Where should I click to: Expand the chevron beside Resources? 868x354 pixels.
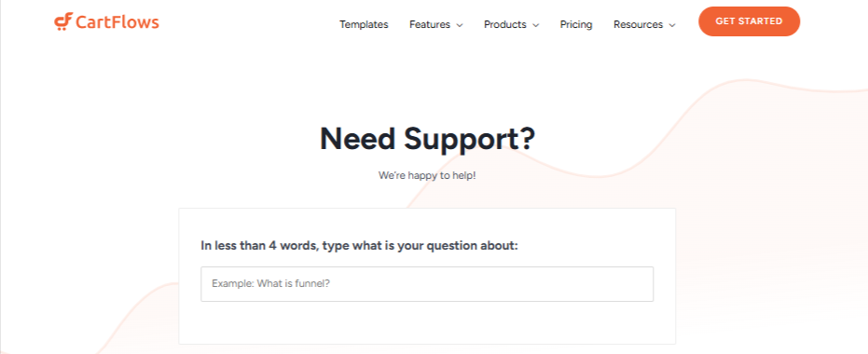pos(672,25)
